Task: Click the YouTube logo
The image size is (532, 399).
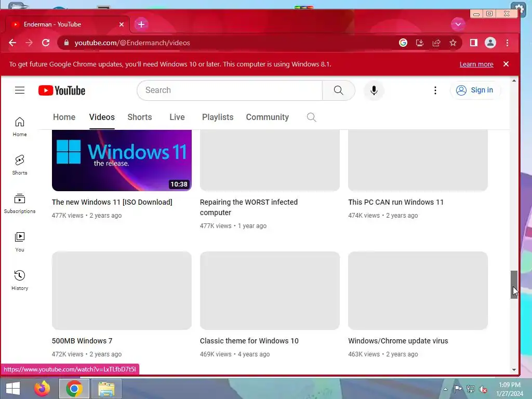Action: click(x=62, y=90)
